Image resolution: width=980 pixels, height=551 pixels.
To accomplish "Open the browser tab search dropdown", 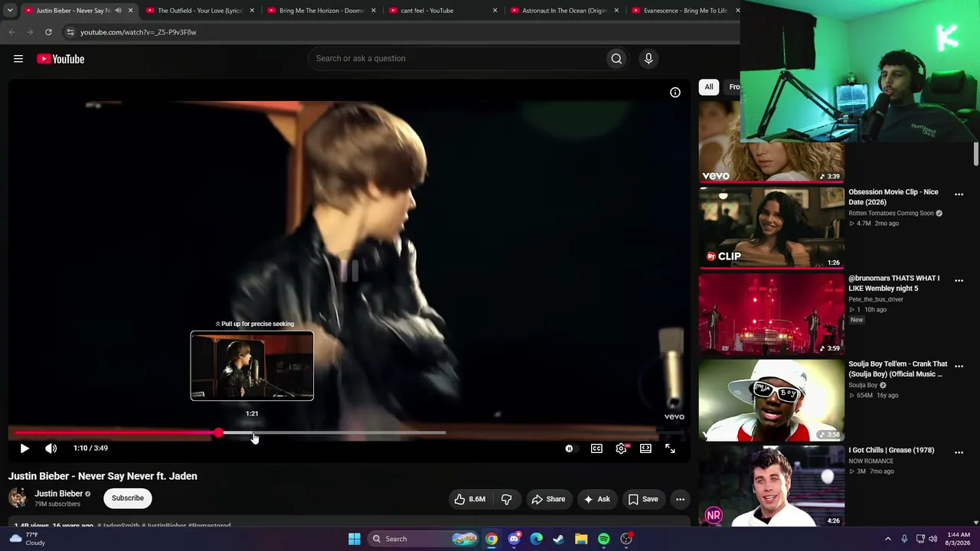I will pyautogui.click(x=10, y=11).
